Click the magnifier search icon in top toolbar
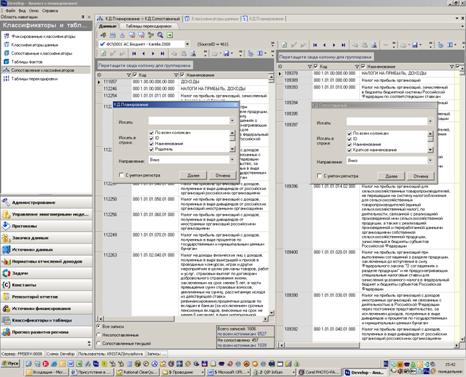 click(160, 35)
